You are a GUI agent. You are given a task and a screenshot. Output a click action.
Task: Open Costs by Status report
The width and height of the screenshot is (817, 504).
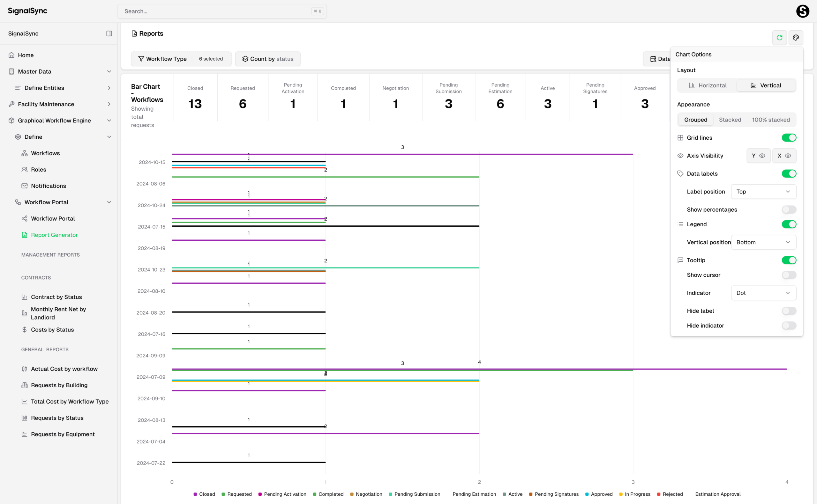pos(52,329)
